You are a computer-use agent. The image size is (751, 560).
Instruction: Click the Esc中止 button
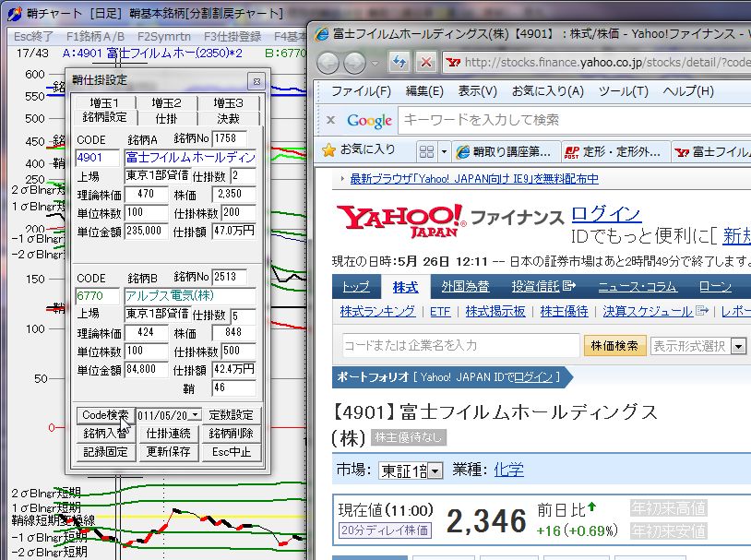[x=232, y=452]
